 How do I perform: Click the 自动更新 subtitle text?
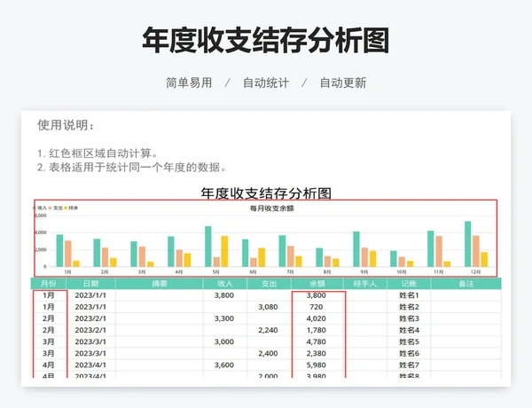pyautogui.click(x=343, y=82)
